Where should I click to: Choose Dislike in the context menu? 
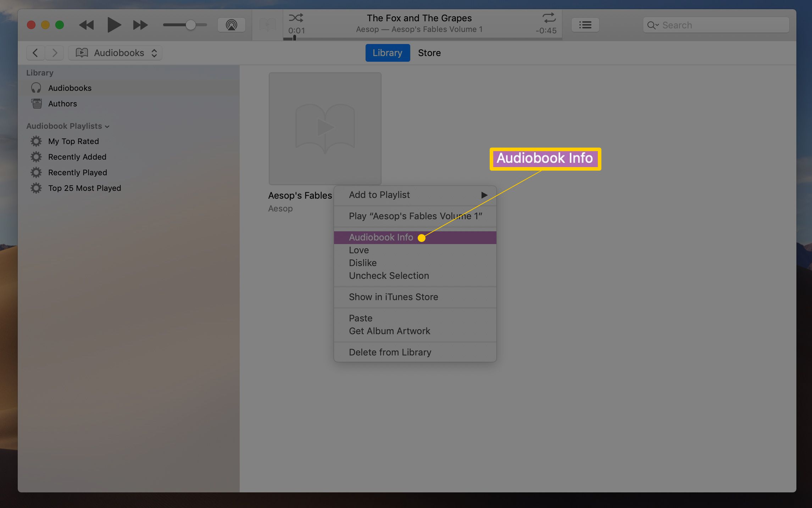[415, 263]
